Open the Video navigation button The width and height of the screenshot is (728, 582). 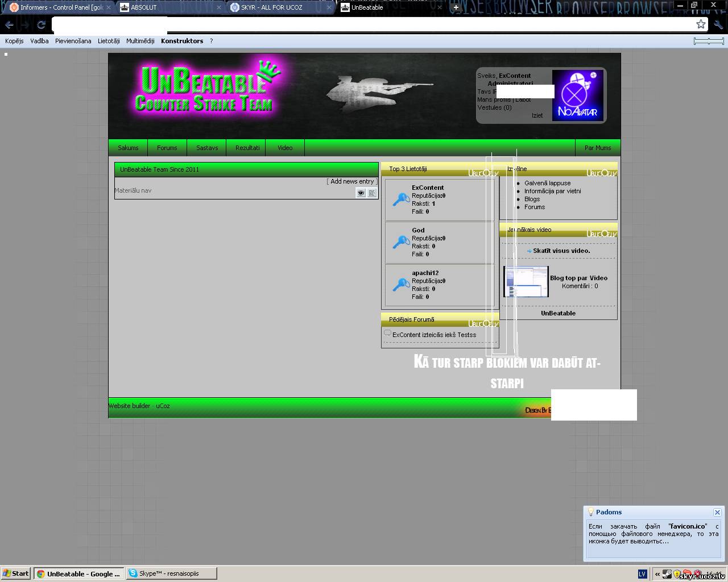[285, 148]
